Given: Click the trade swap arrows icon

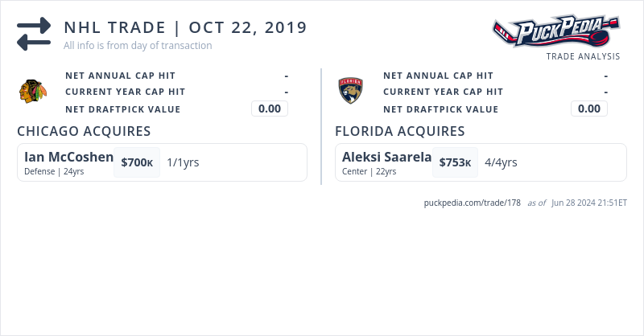Looking at the screenshot, I should click(x=34, y=34).
